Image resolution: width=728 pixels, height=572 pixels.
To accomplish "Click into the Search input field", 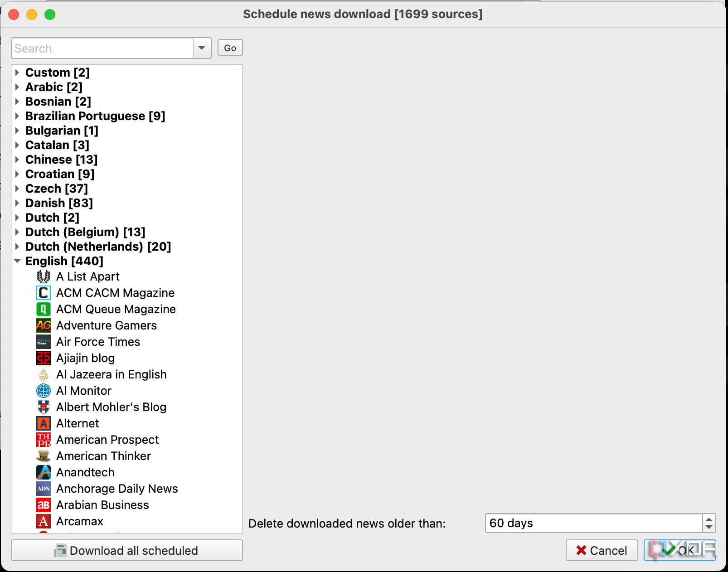I will tap(102, 48).
